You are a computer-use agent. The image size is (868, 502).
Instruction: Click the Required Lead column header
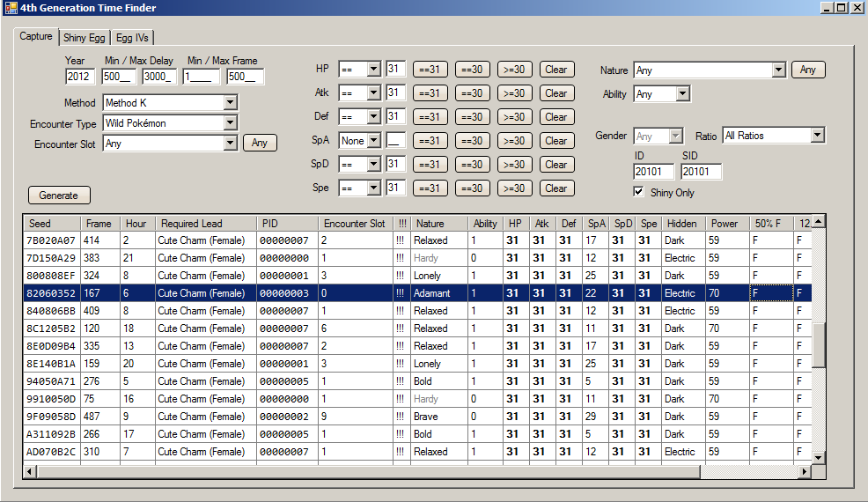tap(206, 224)
